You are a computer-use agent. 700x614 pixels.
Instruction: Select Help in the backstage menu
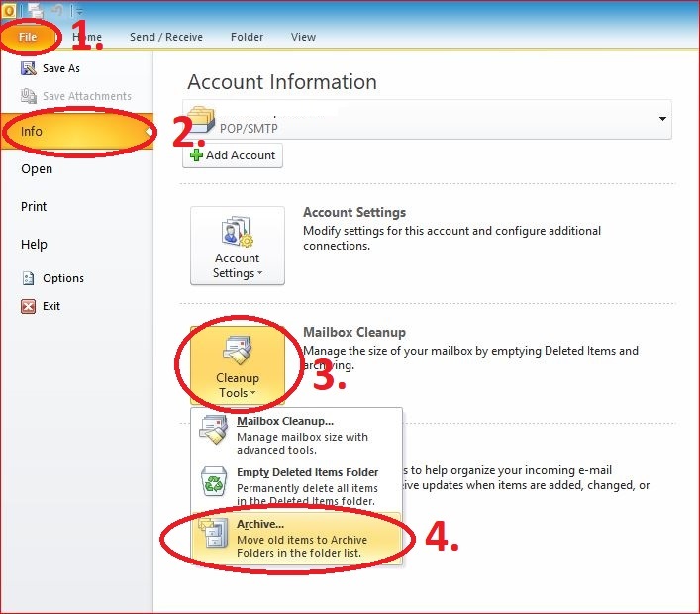(x=34, y=244)
